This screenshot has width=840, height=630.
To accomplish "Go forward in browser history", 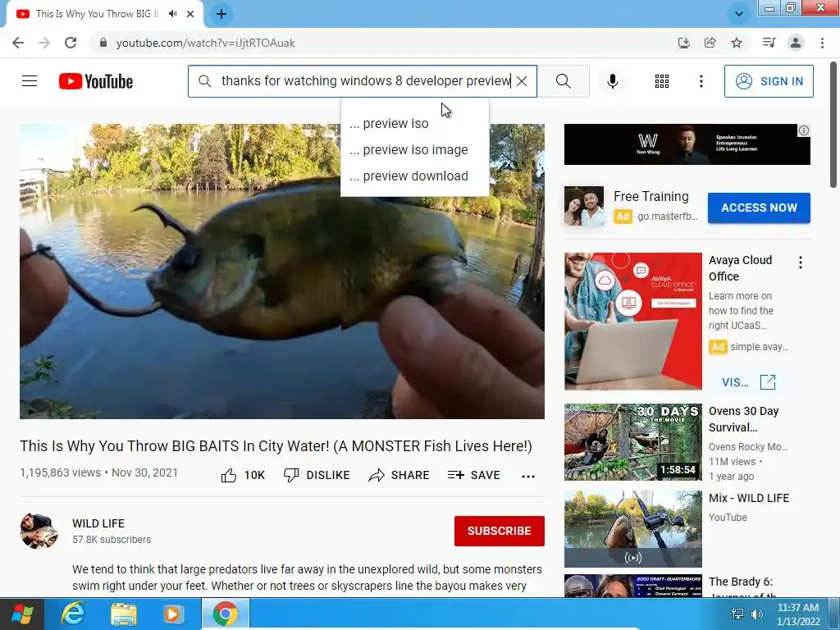I will click(44, 43).
